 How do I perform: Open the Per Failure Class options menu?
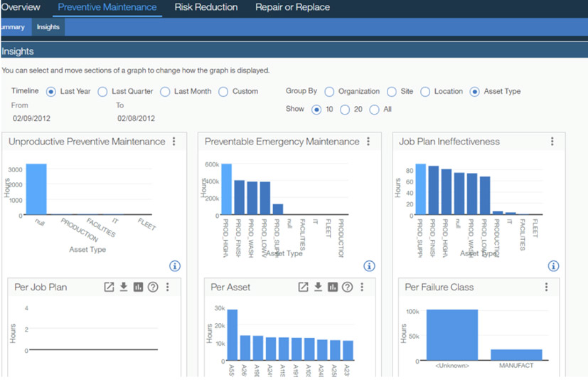pyautogui.click(x=546, y=287)
